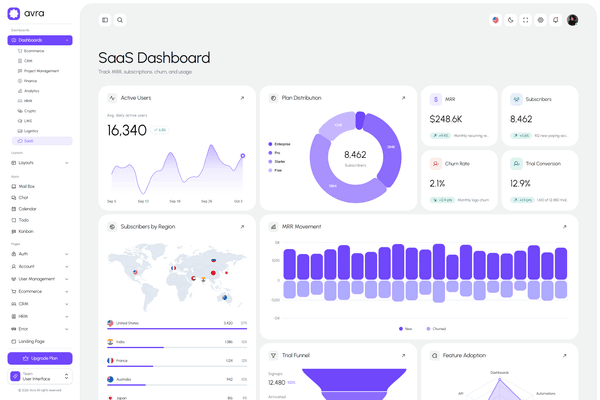Toggle Starter legend in Plan Distribution
This screenshot has width=600, height=400.
pyautogui.click(x=277, y=162)
